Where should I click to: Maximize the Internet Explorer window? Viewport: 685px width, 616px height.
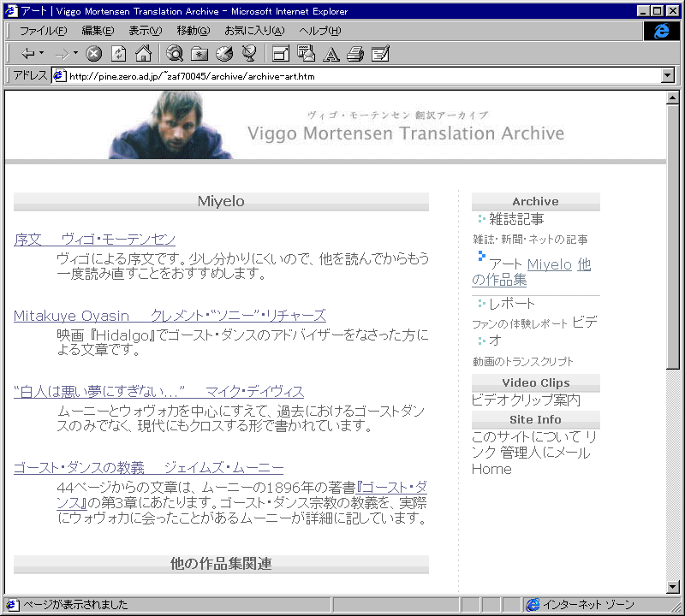click(657, 11)
